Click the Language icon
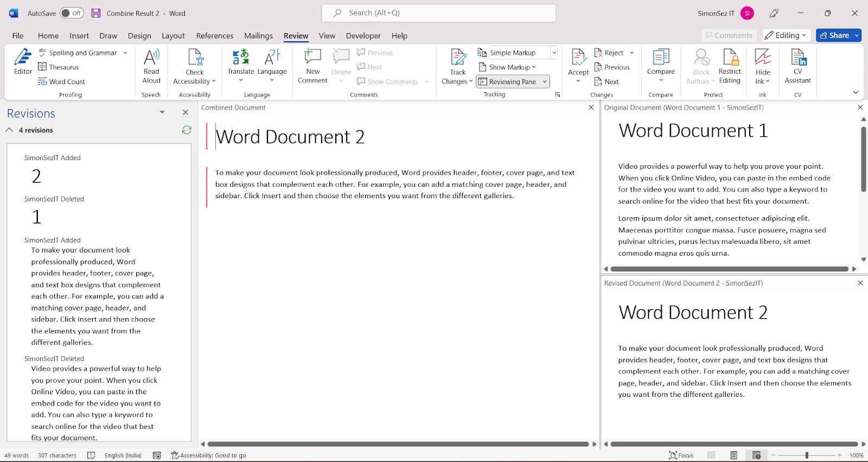 (272, 57)
